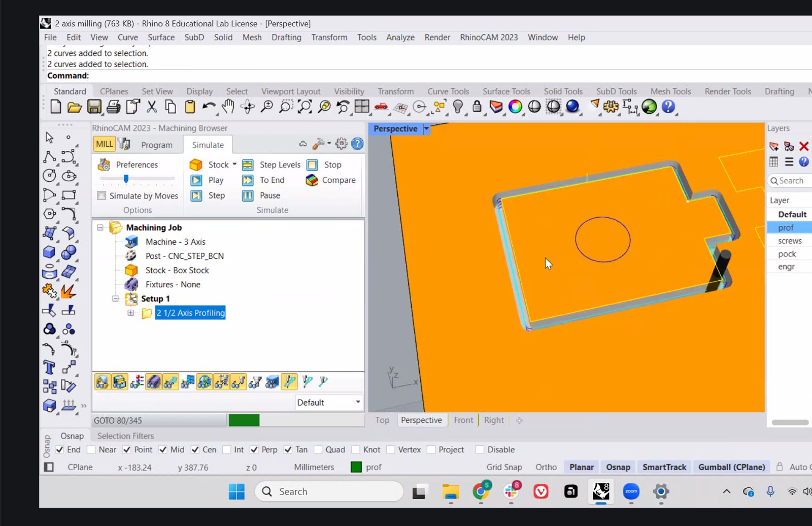
Task: Save the model with the floppy disk icon
Action: click(94, 107)
